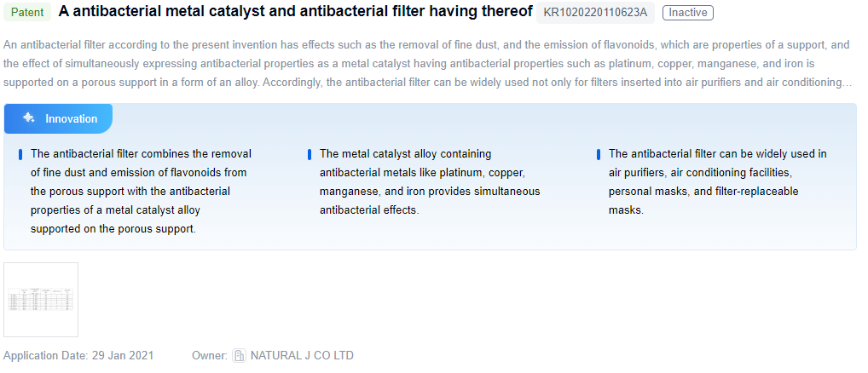Click the blue bullet before the first innovation point
868x373 pixels.
(x=20, y=155)
